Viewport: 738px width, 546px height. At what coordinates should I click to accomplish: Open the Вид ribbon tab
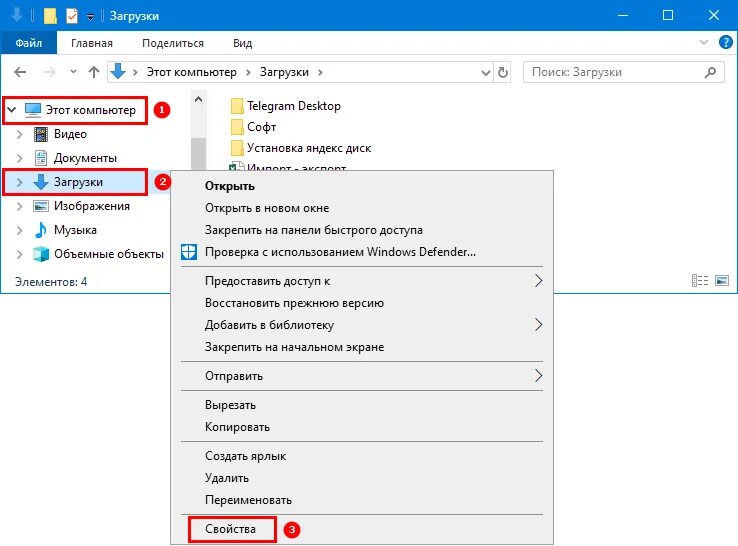242,43
